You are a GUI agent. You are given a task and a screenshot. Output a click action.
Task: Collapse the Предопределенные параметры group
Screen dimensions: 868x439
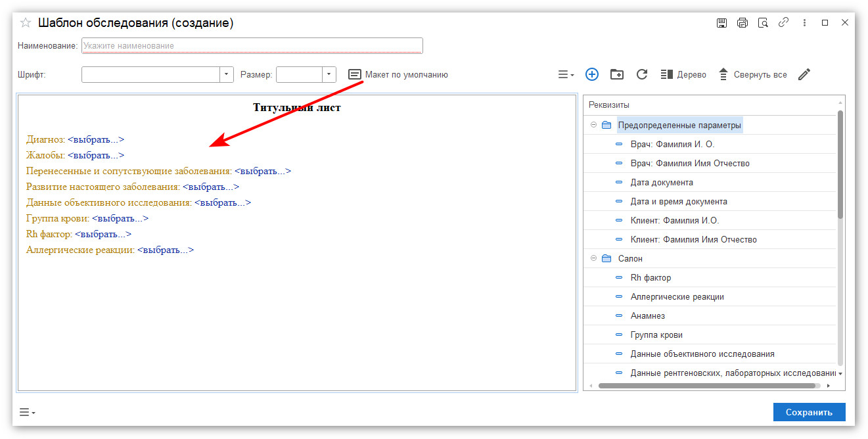click(x=593, y=125)
